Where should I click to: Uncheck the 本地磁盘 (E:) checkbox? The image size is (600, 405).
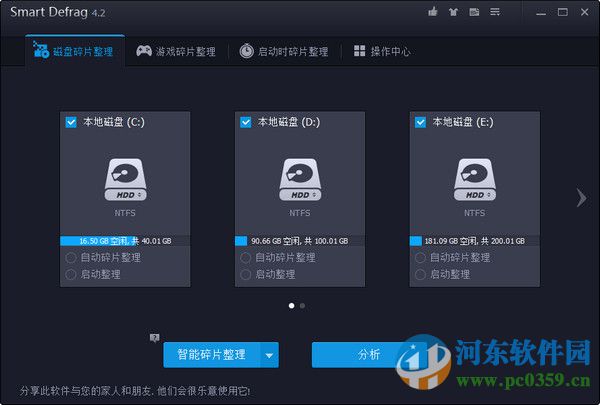tap(420, 122)
